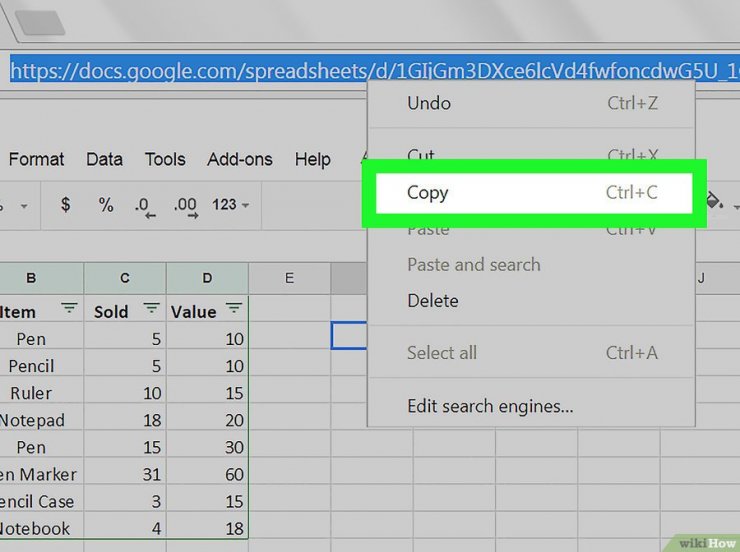Choose Select all in context menu

(x=531, y=353)
